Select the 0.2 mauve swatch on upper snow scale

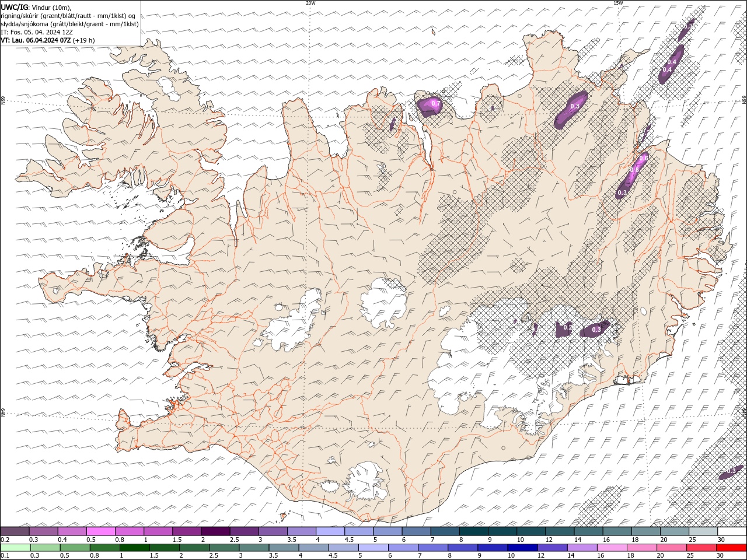(x=15, y=531)
